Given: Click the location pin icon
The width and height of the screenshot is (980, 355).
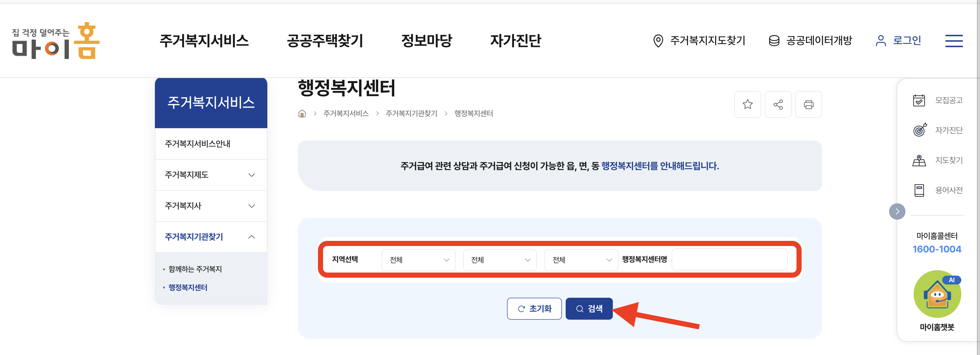Looking at the screenshot, I should point(658,41).
